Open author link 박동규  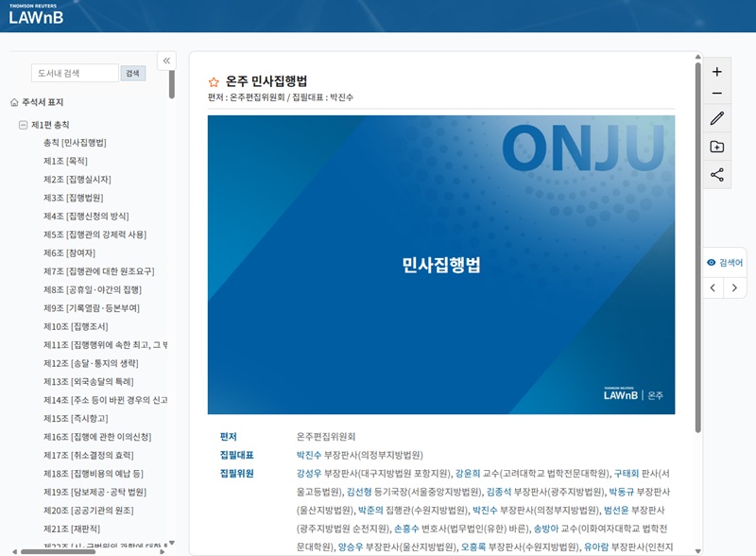pyautogui.click(x=622, y=492)
